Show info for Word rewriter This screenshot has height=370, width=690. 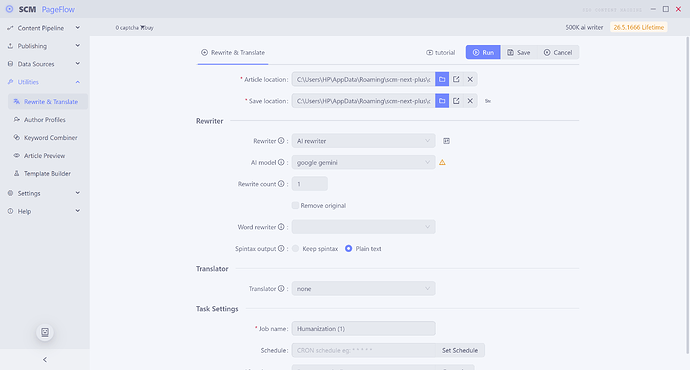point(281,227)
